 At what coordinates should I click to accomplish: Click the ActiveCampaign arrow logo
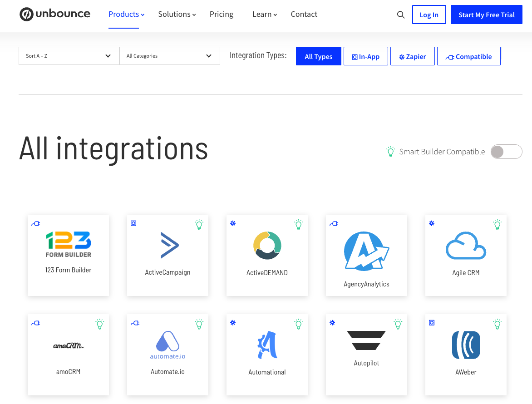click(x=169, y=245)
